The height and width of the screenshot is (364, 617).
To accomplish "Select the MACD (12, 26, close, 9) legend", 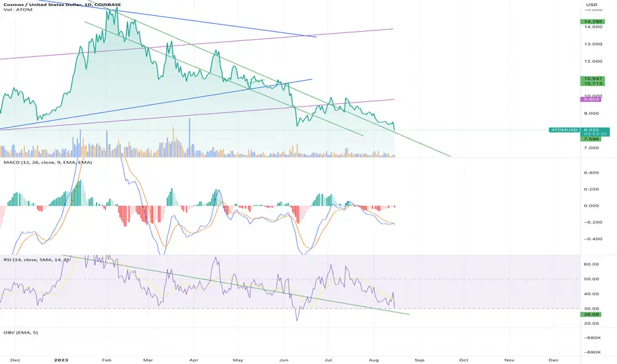I will [48, 162].
